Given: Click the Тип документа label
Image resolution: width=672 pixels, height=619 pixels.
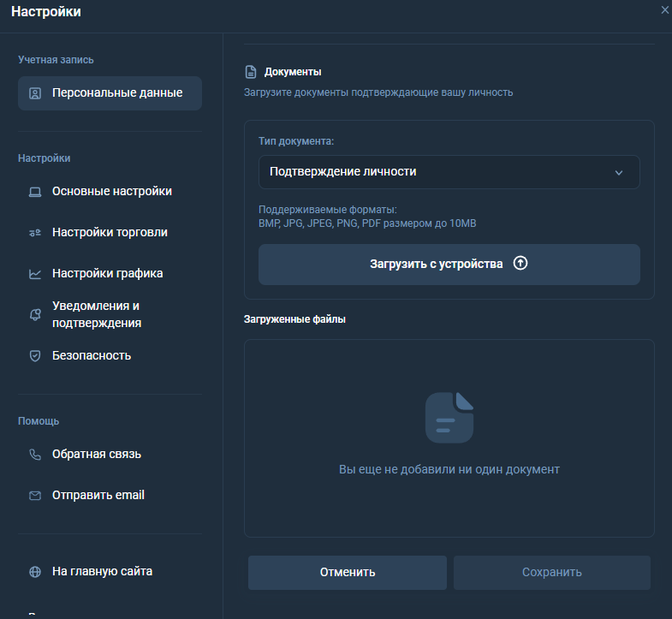Looking at the screenshot, I should pos(296,141).
